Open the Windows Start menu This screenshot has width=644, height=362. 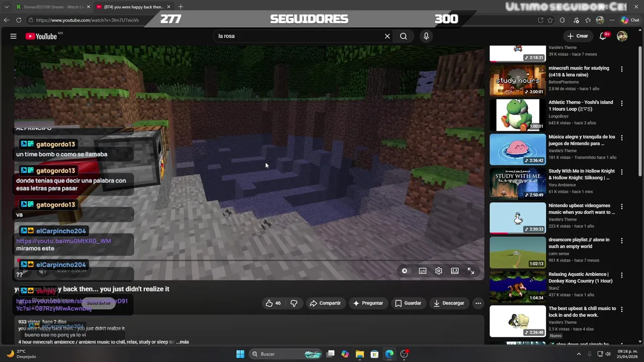click(x=240, y=354)
